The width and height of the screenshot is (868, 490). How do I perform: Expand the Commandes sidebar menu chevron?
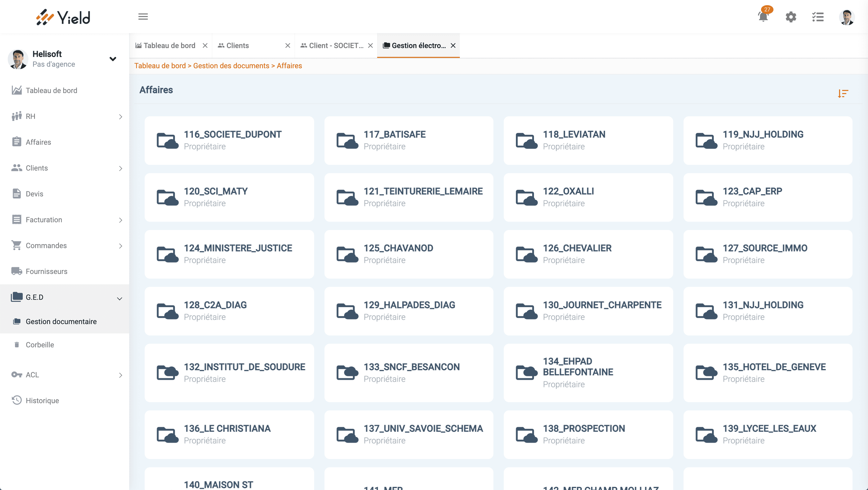click(121, 246)
